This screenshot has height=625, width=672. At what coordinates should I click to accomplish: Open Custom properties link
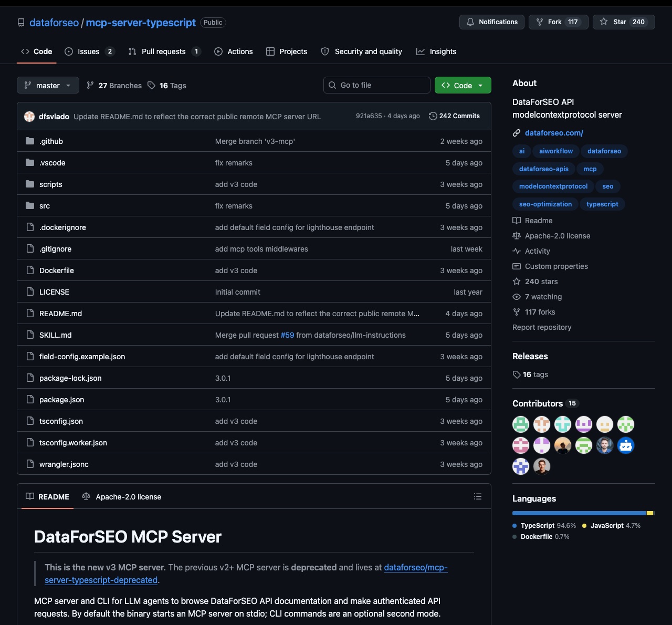click(550, 266)
